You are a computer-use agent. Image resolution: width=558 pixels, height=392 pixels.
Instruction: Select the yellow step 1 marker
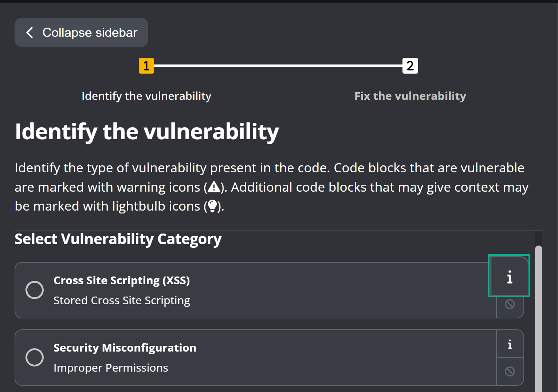pyautogui.click(x=146, y=66)
